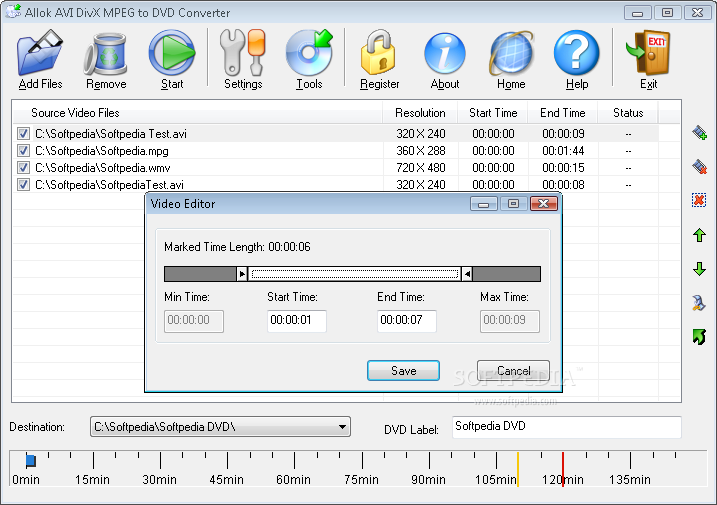Move file down with green down arrow

tap(699, 269)
